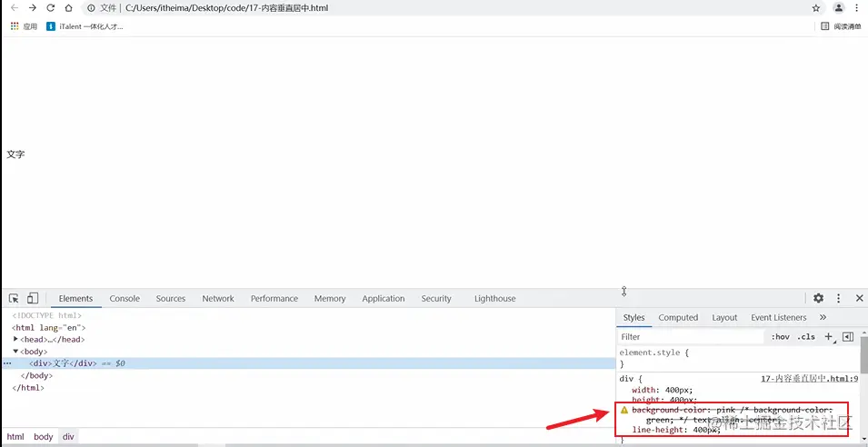The image size is (868, 447).
Task: Activate the inspect element picker icon
Action: pos(14,298)
